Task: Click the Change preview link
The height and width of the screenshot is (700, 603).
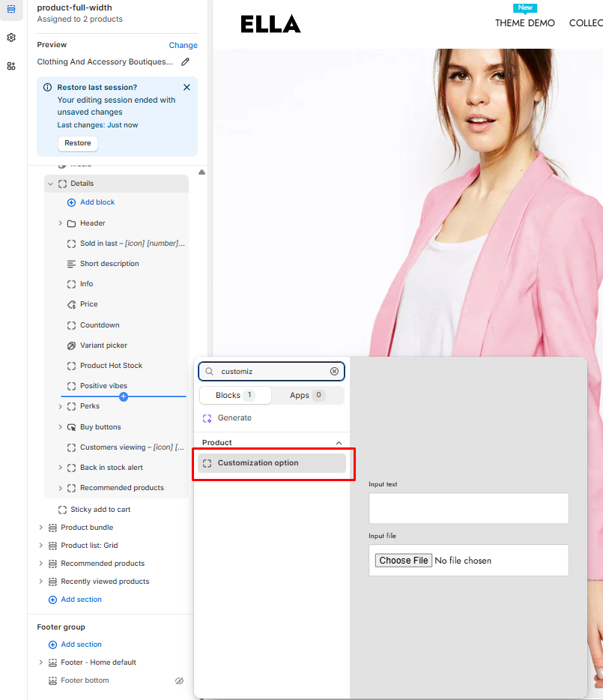Action: [183, 45]
